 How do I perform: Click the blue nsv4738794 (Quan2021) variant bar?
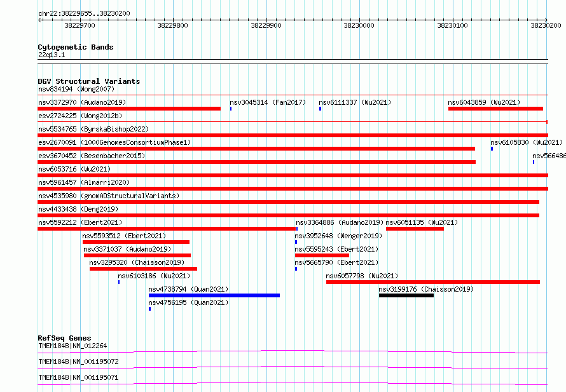coord(214,295)
